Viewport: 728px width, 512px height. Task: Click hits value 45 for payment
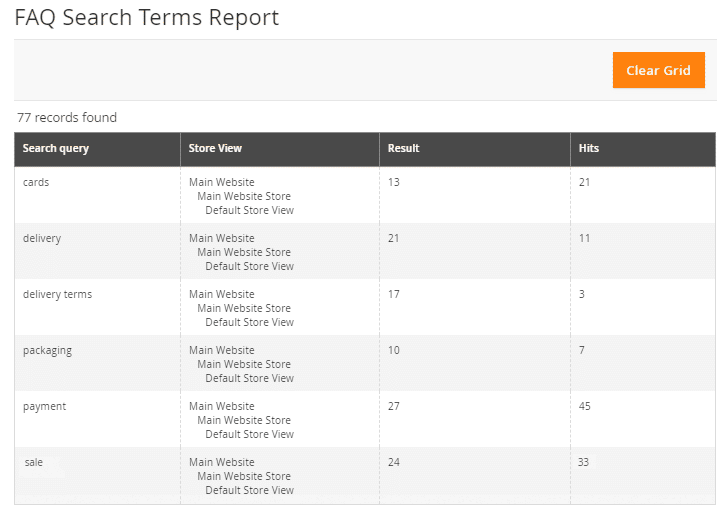[x=585, y=406]
